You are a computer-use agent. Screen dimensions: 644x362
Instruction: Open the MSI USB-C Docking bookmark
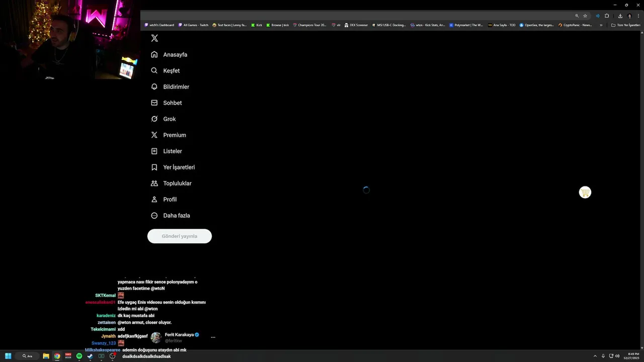point(388,25)
